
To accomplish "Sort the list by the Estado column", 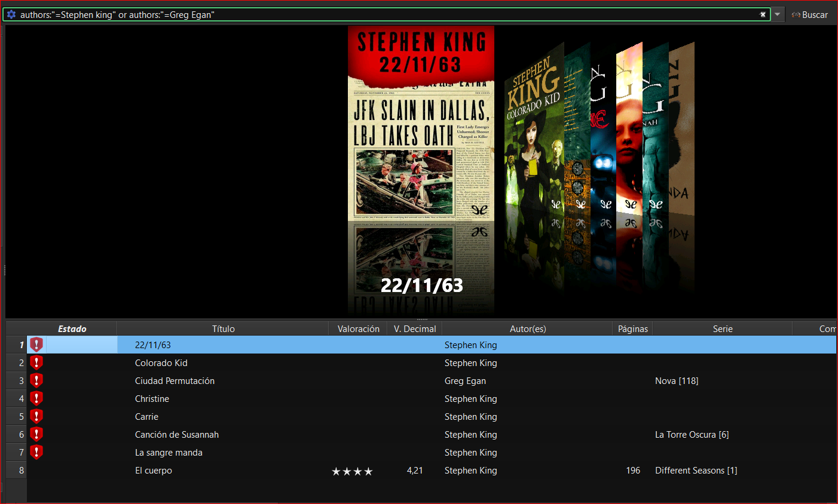I will coord(72,329).
